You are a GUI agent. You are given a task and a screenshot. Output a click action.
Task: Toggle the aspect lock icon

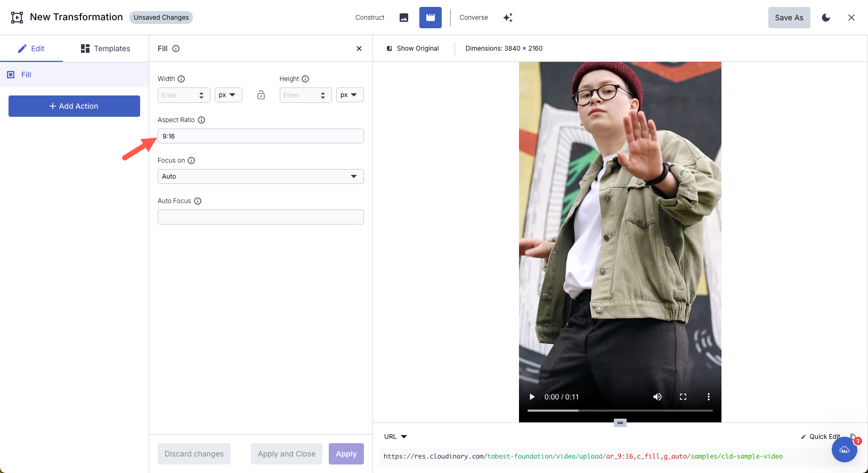tap(261, 95)
